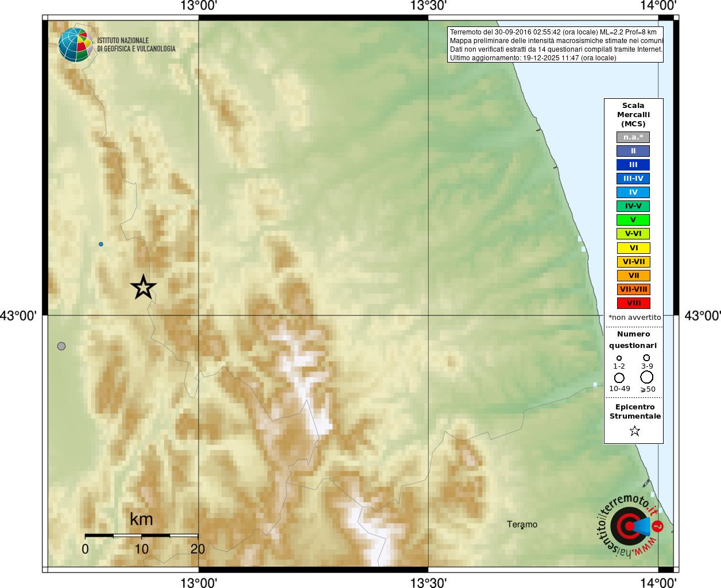Click the 10-49 questionnaires circle symbol

point(619,378)
